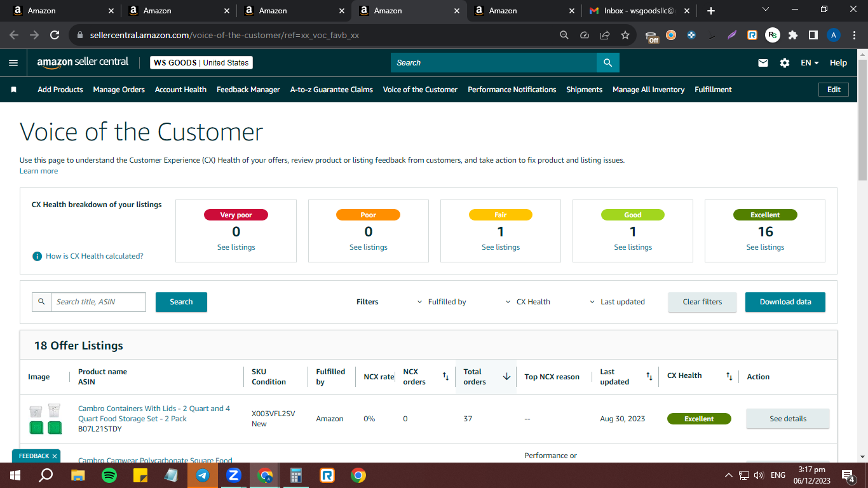
Task: Go back with the browser back arrow
Action: (x=14, y=36)
